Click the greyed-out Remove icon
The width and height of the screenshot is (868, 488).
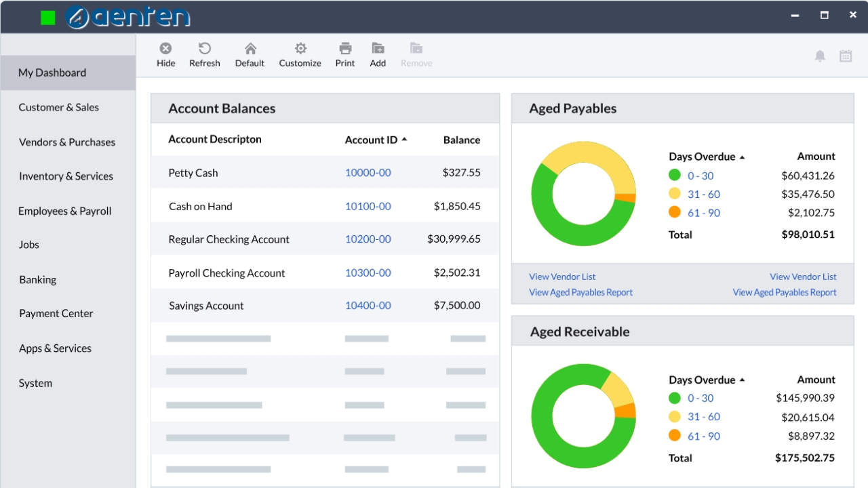416,49
